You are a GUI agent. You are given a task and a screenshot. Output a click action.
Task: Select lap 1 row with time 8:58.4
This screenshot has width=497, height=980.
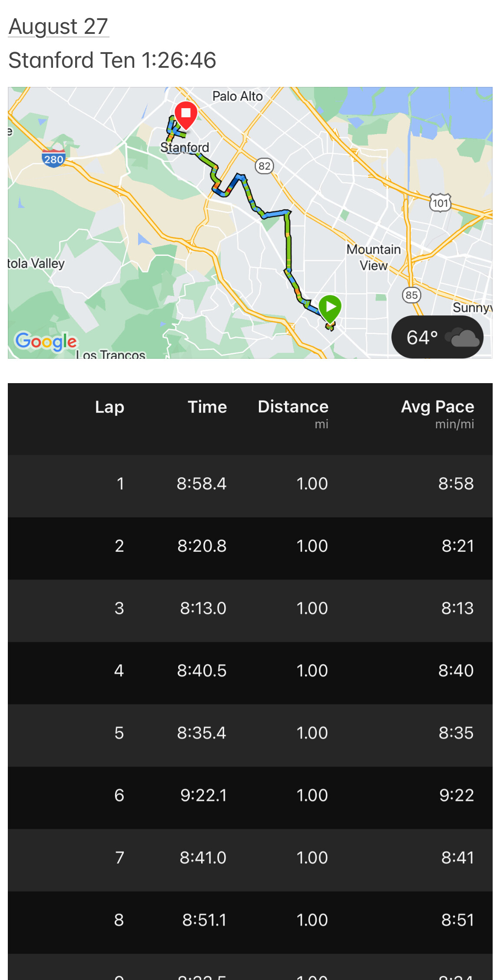click(250, 484)
